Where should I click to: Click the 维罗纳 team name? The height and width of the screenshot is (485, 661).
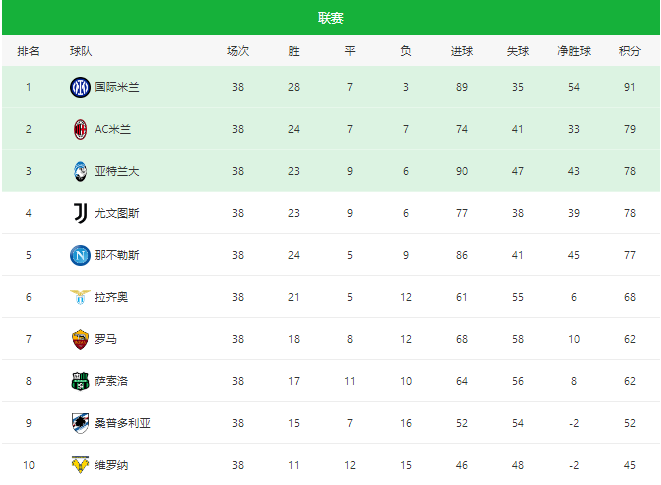tap(111, 465)
